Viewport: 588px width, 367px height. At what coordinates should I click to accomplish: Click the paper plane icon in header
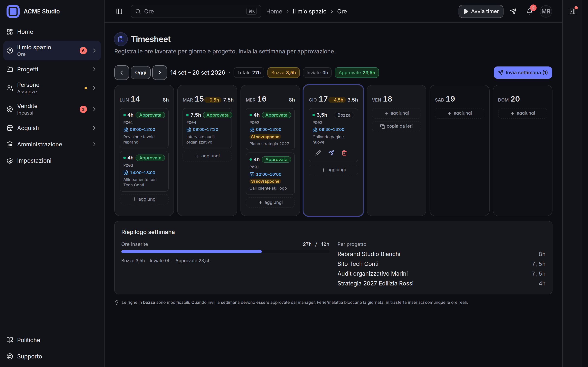pos(513,11)
